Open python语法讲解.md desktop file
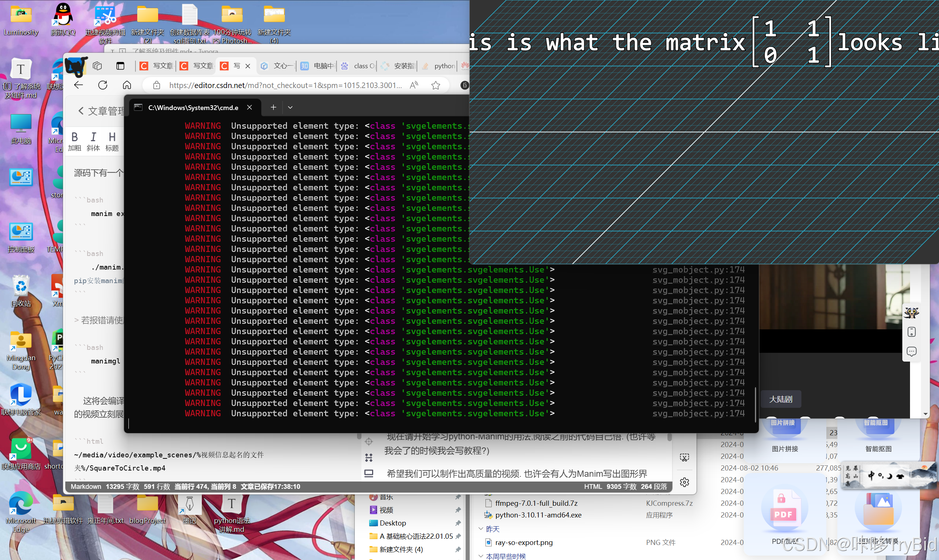The image size is (939, 560). pos(232,513)
